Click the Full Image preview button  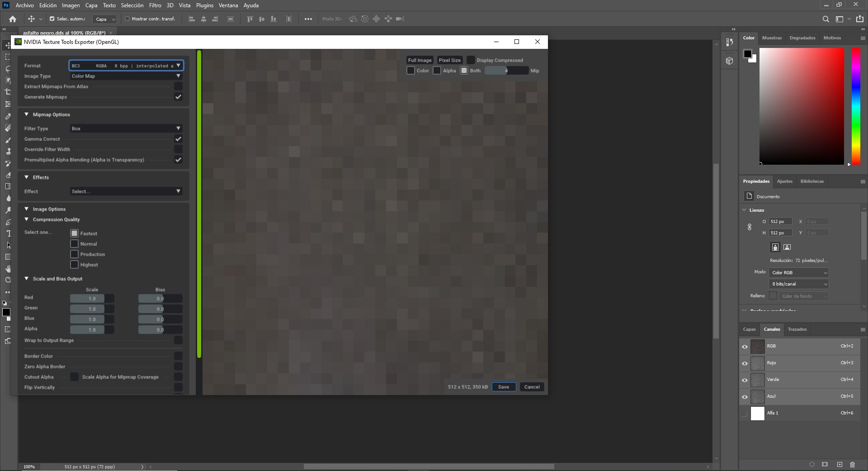pos(420,60)
